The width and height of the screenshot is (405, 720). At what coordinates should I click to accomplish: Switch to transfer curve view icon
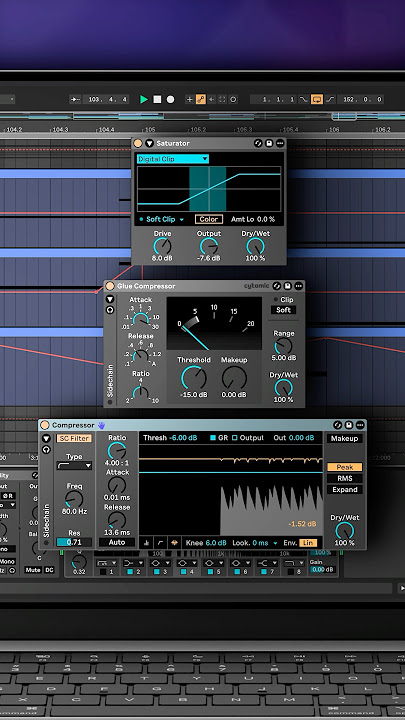click(160, 543)
